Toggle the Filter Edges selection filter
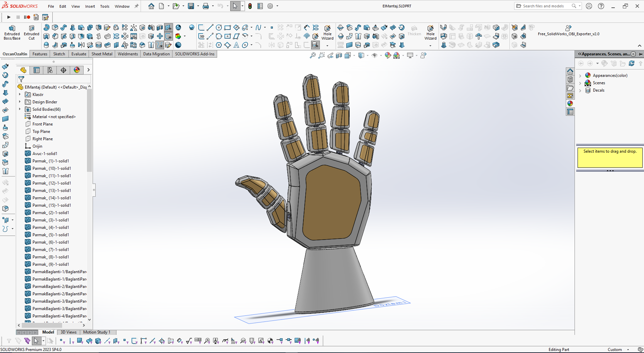Screen dimensions: 644x353 (71, 341)
